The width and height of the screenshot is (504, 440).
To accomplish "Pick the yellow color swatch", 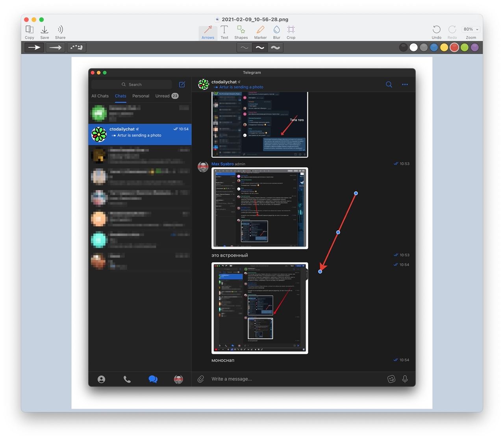I will [x=444, y=48].
